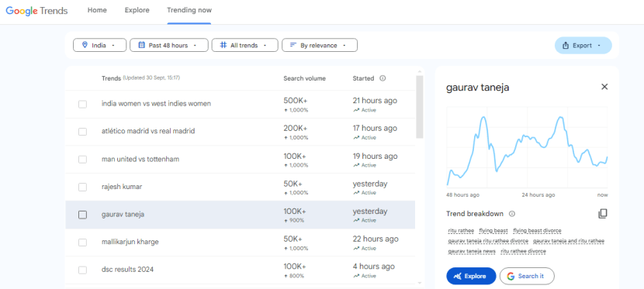Open the Home tab
644x289 pixels.
tap(97, 10)
